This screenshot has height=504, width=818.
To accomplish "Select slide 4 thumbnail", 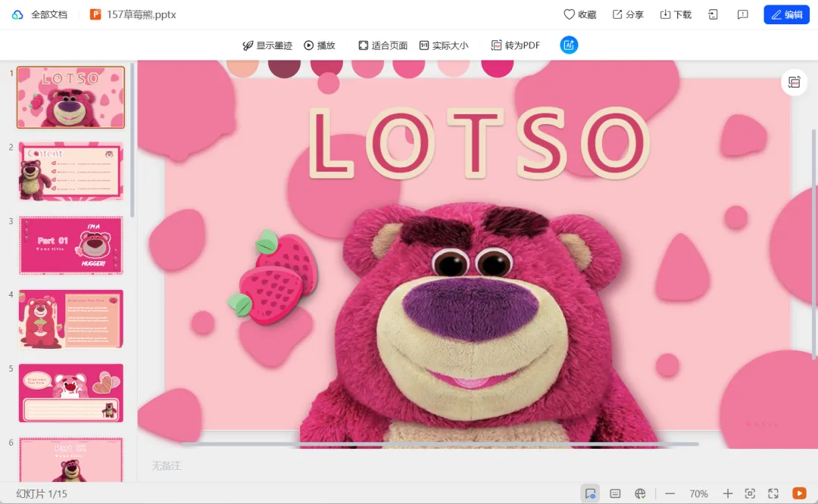I will [x=71, y=319].
